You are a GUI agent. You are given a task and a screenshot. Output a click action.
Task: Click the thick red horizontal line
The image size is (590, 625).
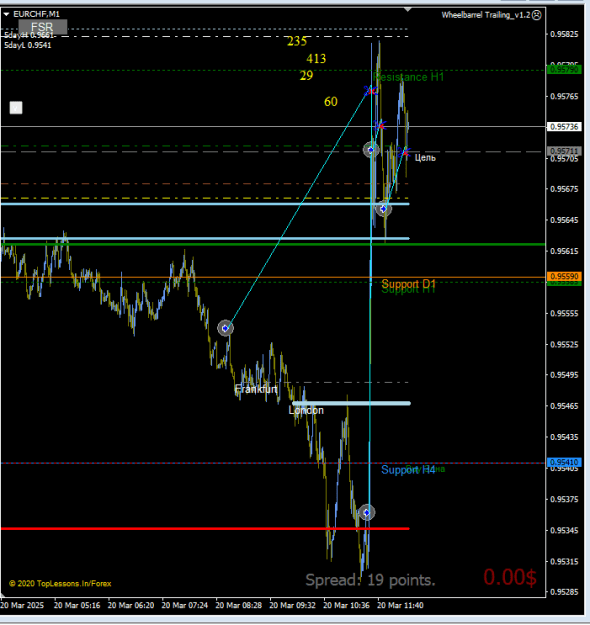[205, 529]
